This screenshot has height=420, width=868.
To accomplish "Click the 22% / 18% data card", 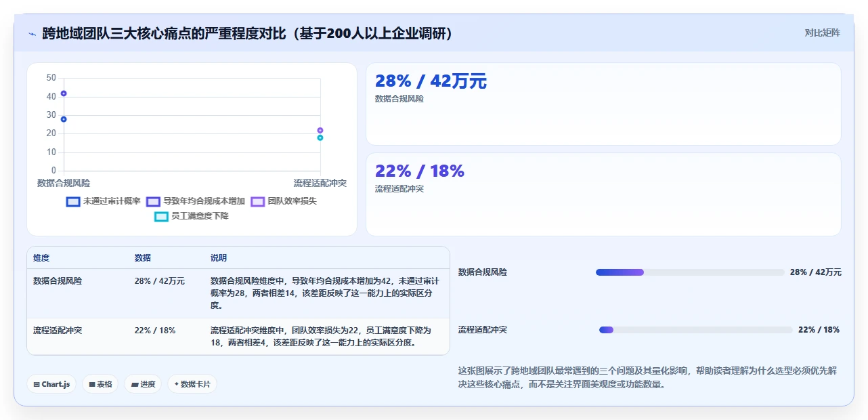I will (x=603, y=194).
